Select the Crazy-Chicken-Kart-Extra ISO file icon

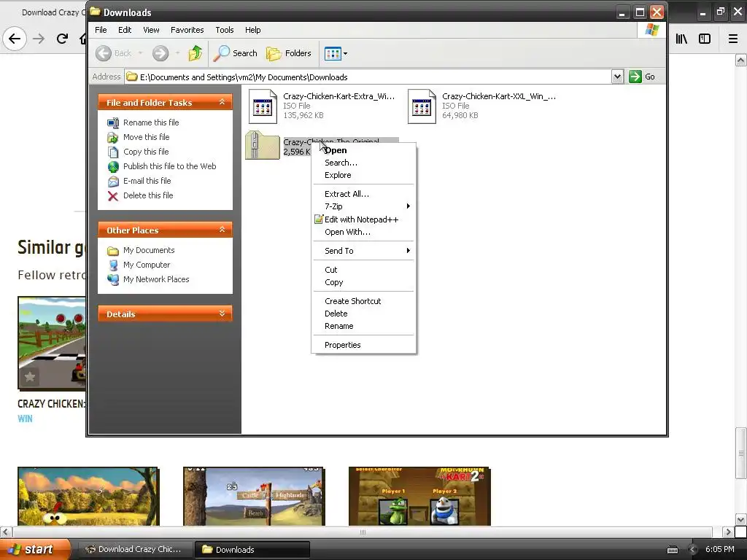[x=263, y=106]
